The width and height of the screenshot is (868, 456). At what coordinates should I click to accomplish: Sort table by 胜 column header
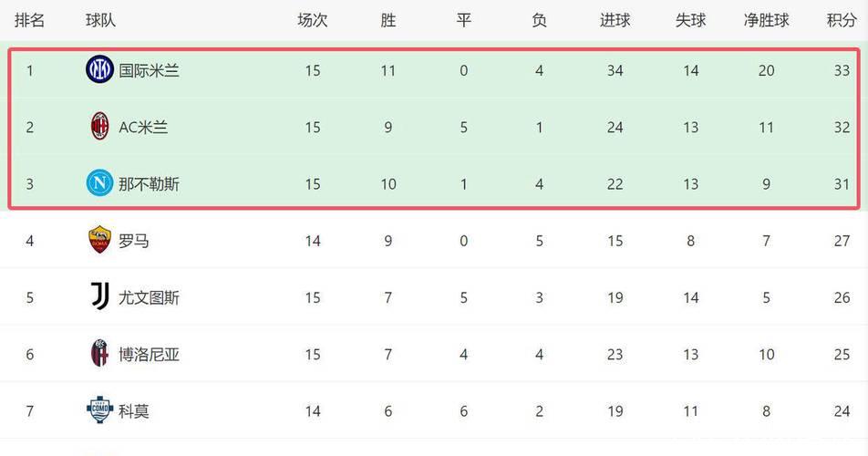point(388,20)
